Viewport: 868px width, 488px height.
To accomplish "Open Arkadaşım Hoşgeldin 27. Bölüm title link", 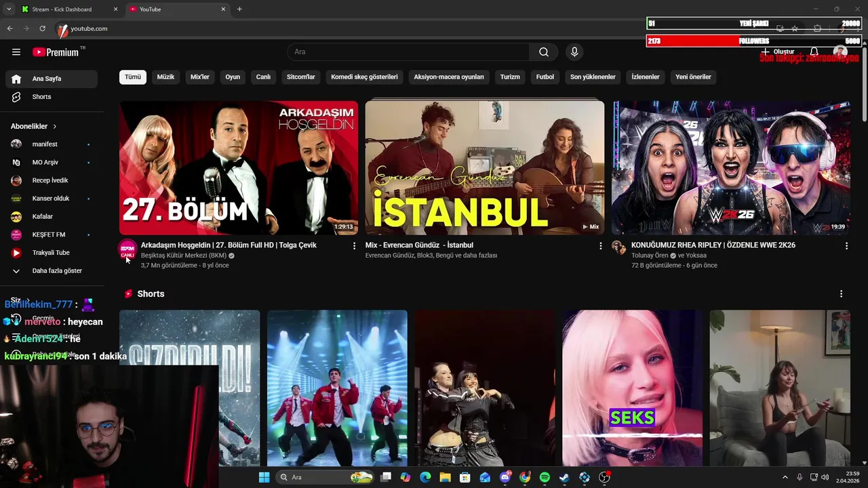I will pyautogui.click(x=229, y=245).
